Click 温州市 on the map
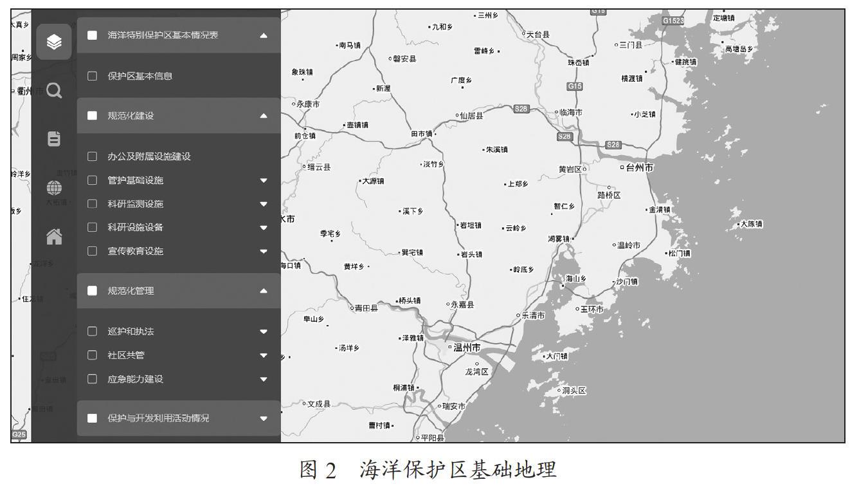Viewport: 868px width, 491px height. tap(467, 347)
